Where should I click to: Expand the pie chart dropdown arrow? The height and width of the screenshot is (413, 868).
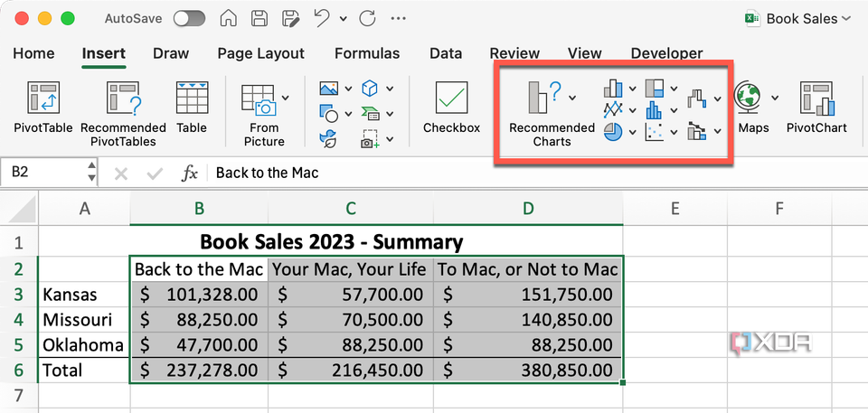click(633, 132)
